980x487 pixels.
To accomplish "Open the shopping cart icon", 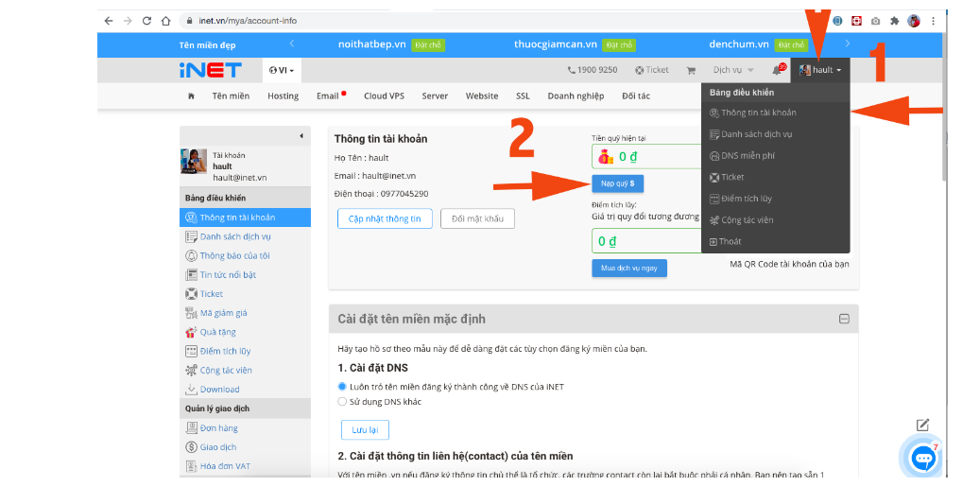I will pos(691,70).
